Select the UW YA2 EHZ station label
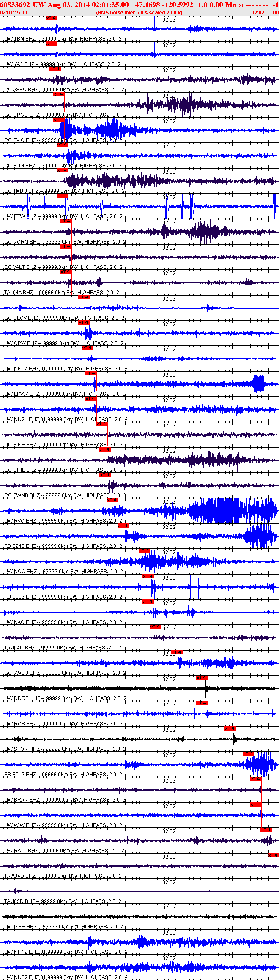Screen dimensions: 279x980 click(63, 64)
